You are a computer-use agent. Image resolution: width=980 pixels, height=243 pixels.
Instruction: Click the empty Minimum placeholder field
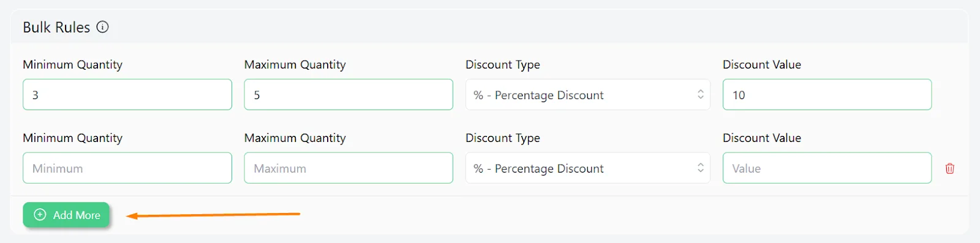(x=127, y=168)
